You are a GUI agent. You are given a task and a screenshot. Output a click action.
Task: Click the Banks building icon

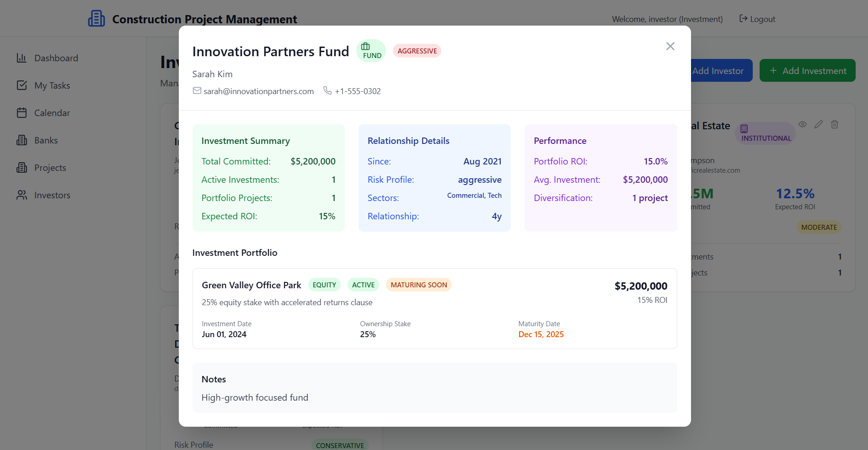(21, 140)
